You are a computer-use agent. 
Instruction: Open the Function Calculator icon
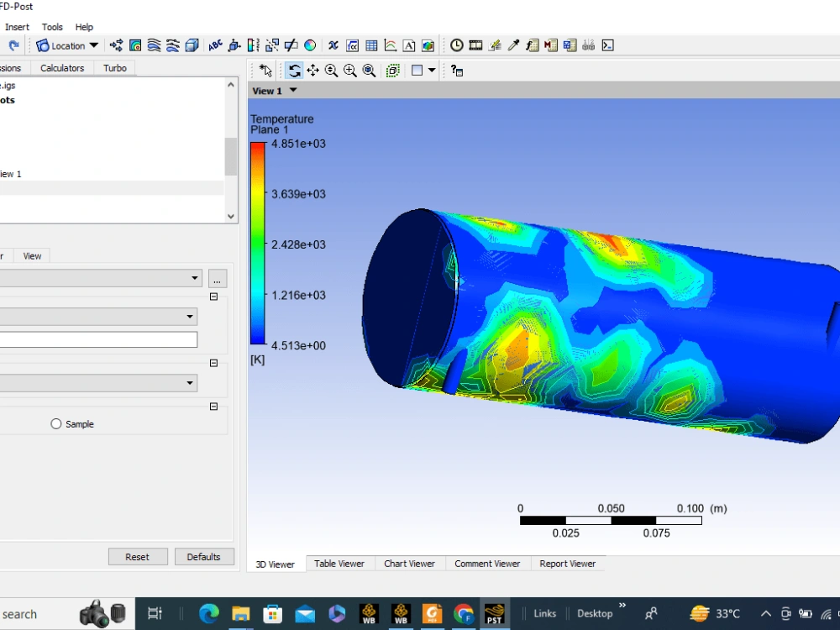(x=532, y=45)
